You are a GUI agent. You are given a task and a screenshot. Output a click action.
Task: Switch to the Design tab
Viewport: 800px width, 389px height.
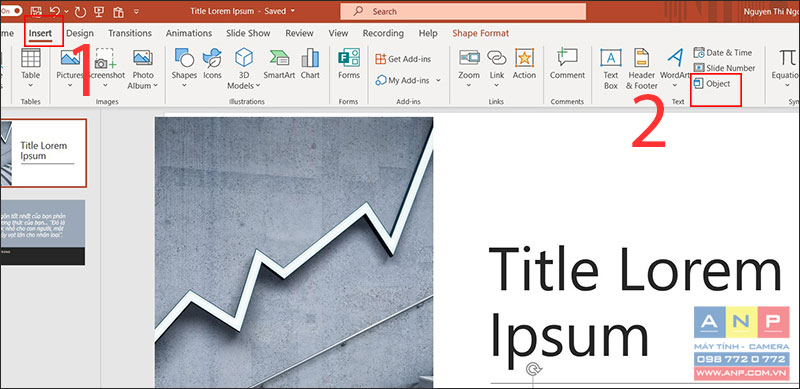[80, 33]
